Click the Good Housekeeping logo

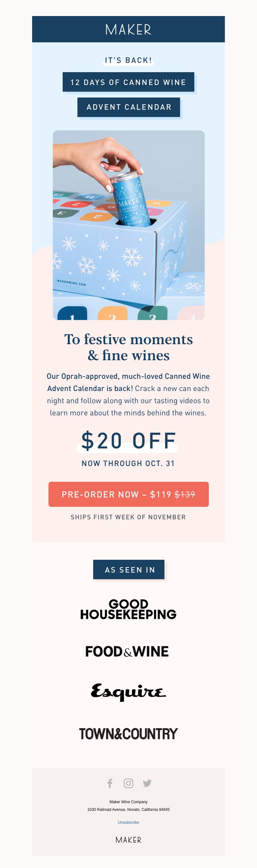point(128,609)
